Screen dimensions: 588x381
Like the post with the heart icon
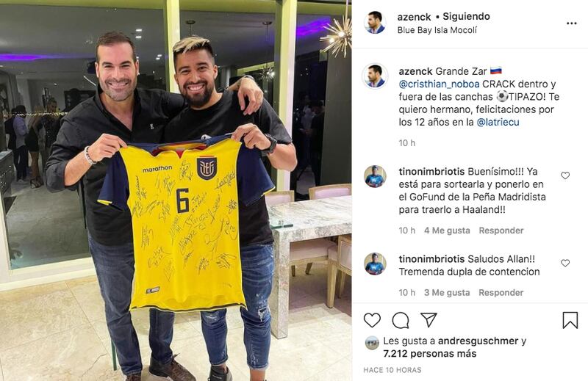click(372, 321)
